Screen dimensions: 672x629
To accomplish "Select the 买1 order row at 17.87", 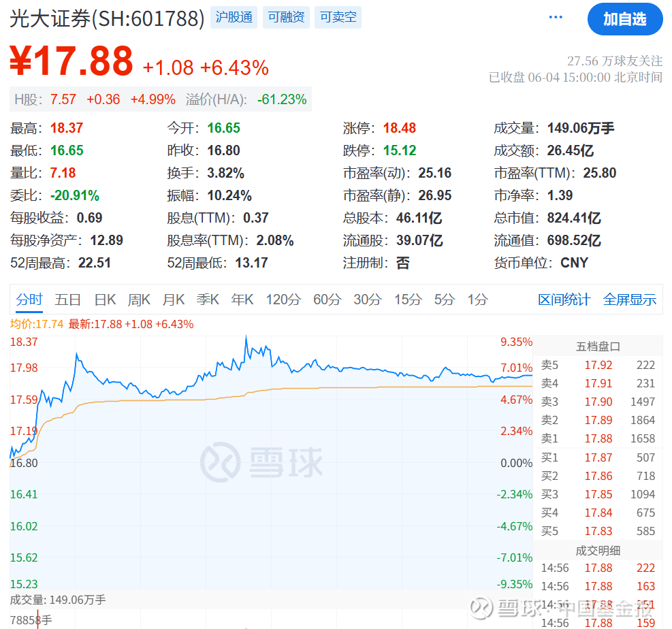I will [x=598, y=457].
